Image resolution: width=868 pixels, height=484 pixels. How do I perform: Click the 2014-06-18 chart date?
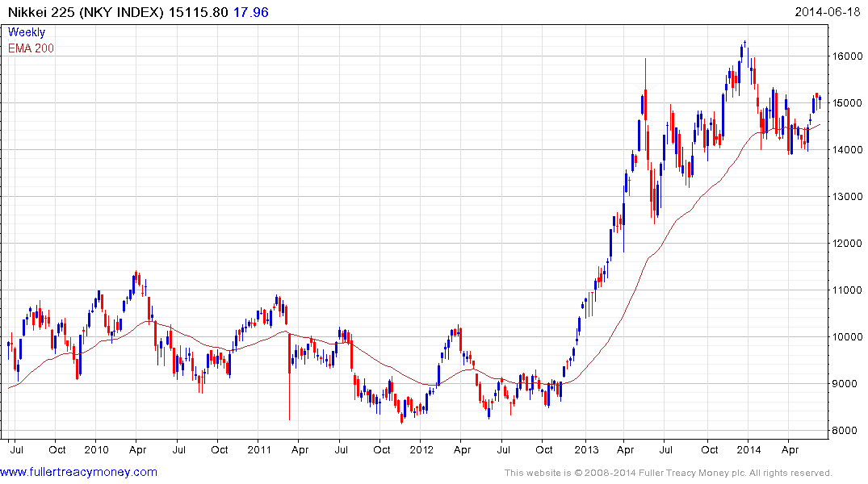point(828,12)
